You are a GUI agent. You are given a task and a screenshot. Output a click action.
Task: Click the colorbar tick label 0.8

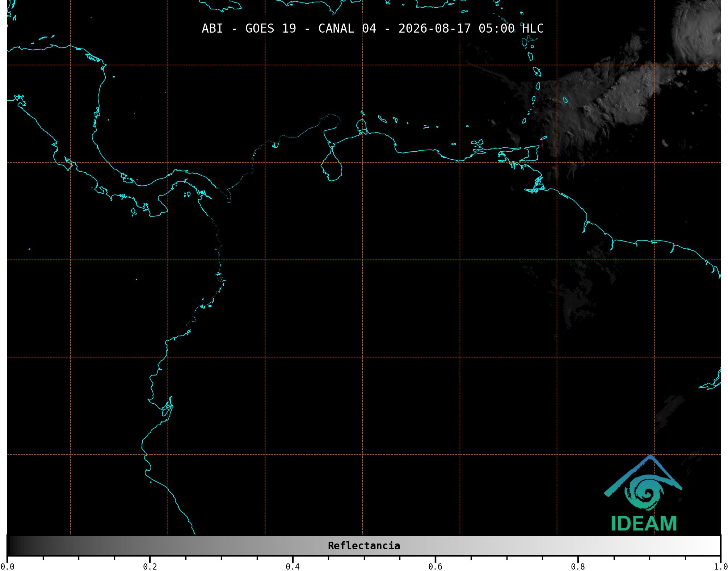(x=578, y=566)
